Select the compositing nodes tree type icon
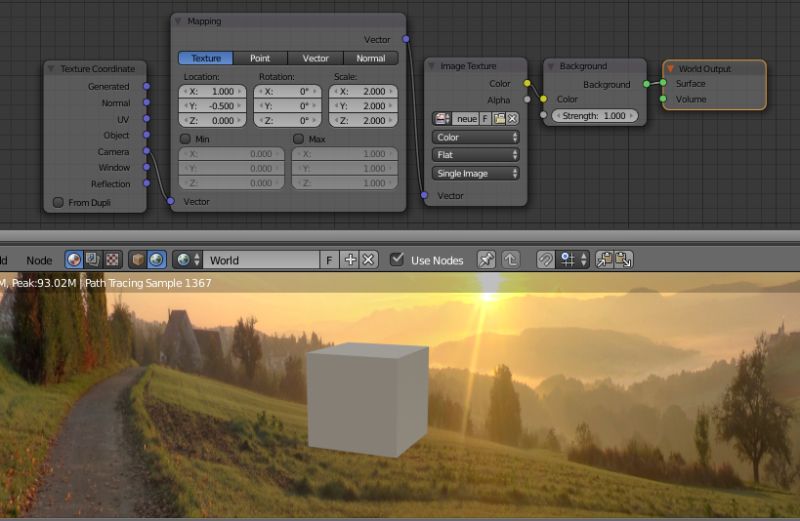This screenshot has width=800, height=521. pyautogui.click(x=93, y=260)
